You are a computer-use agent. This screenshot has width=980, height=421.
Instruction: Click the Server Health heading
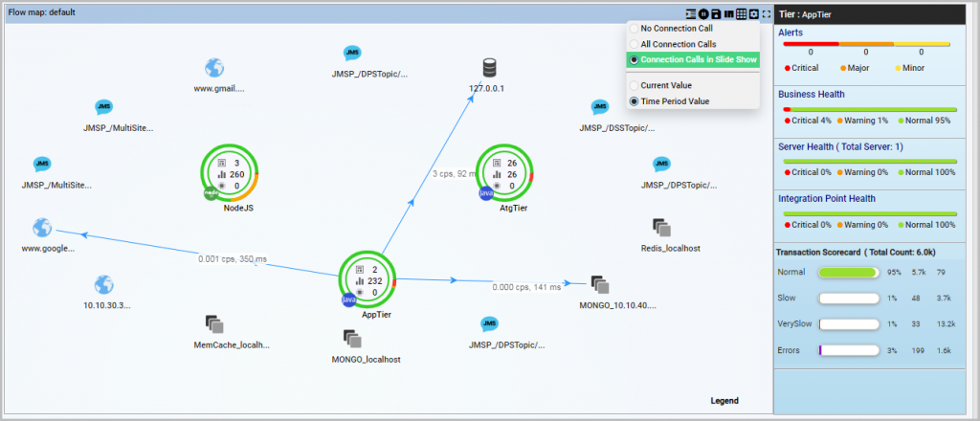[840, 146]
